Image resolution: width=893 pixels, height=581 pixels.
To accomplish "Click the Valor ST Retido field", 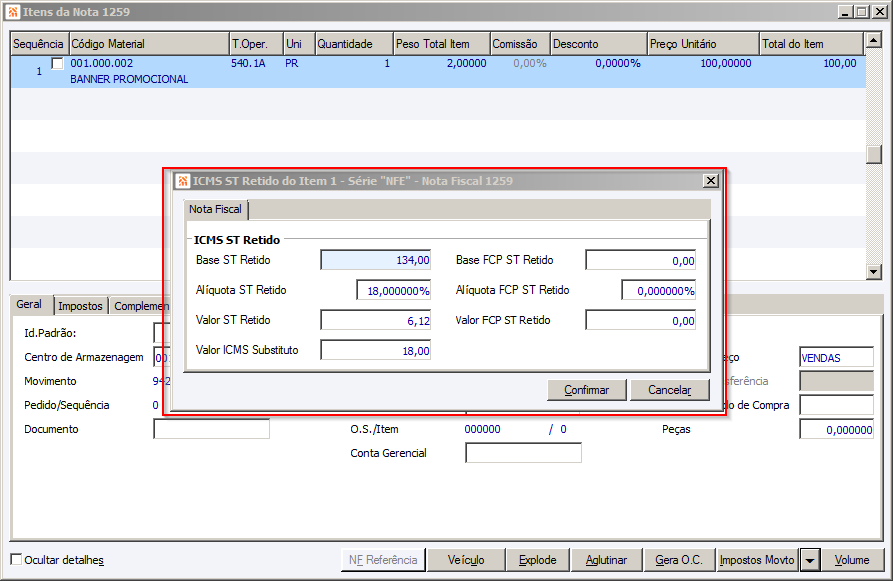I will click(376, 321).
